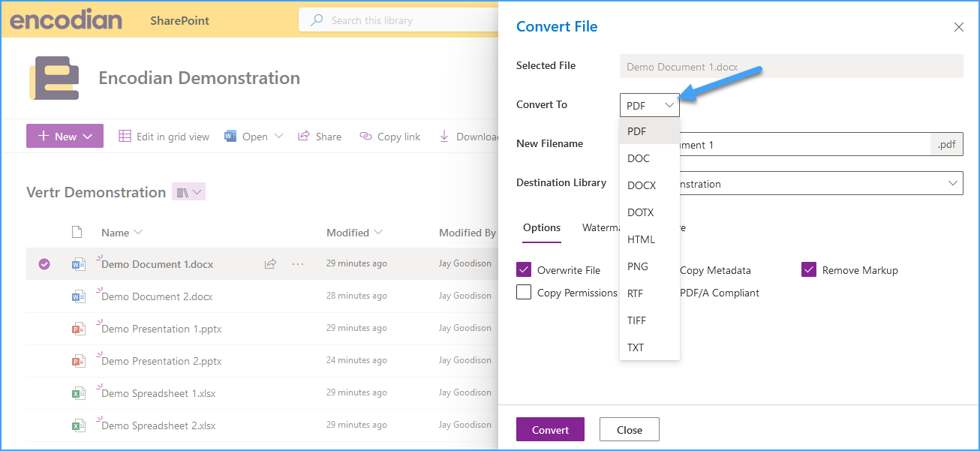Choose DOCX in the Convert To list
This screenshot has width=980, height=451.
pos(650,185)
